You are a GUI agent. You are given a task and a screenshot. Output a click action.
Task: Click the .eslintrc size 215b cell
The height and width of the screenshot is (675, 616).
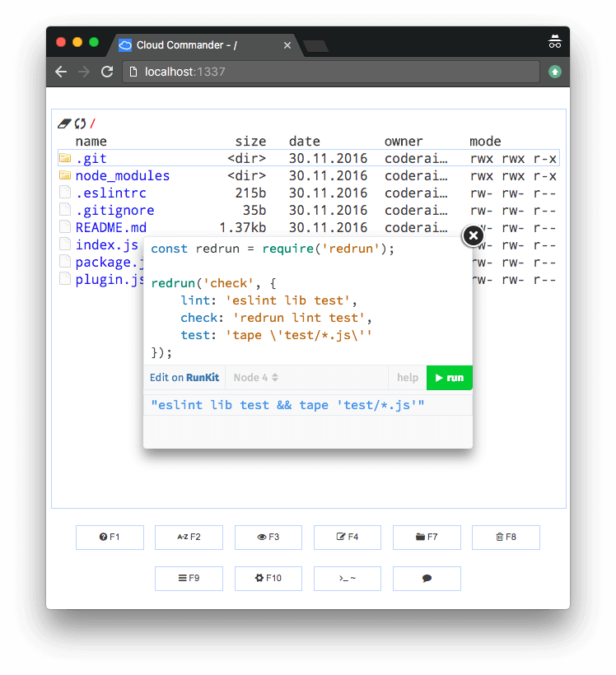(250, 193)
